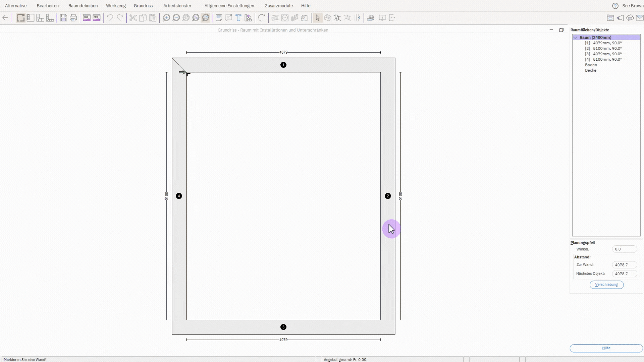Click the Print icon in toolbar
Viewport: 644px width, 362px height.
(x=73, y=18)
